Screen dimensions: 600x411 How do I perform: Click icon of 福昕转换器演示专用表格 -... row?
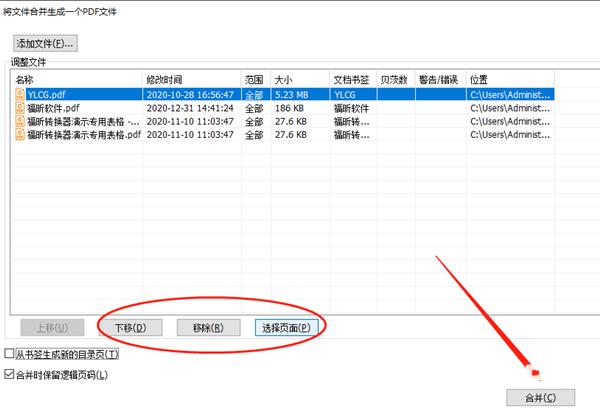click(20, 121)
